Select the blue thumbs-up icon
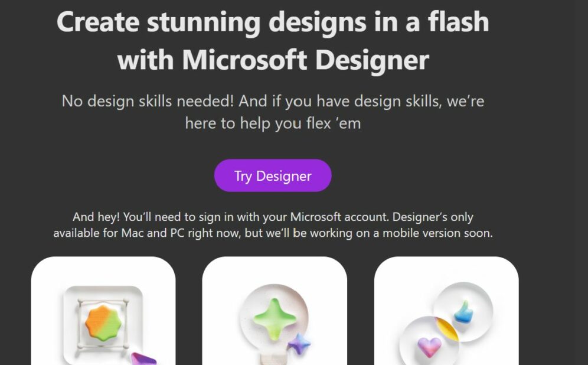The width and height of the screenshot is (588, 365). pos(463,312)
